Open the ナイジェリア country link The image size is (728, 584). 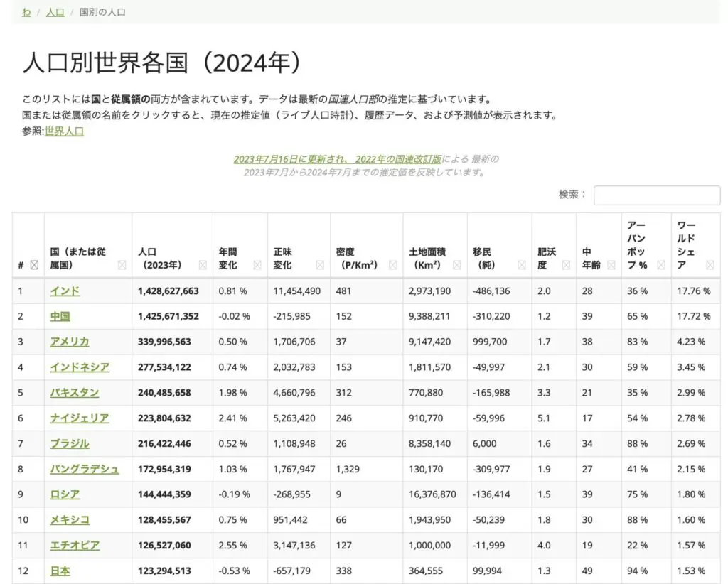pos(79,418)
